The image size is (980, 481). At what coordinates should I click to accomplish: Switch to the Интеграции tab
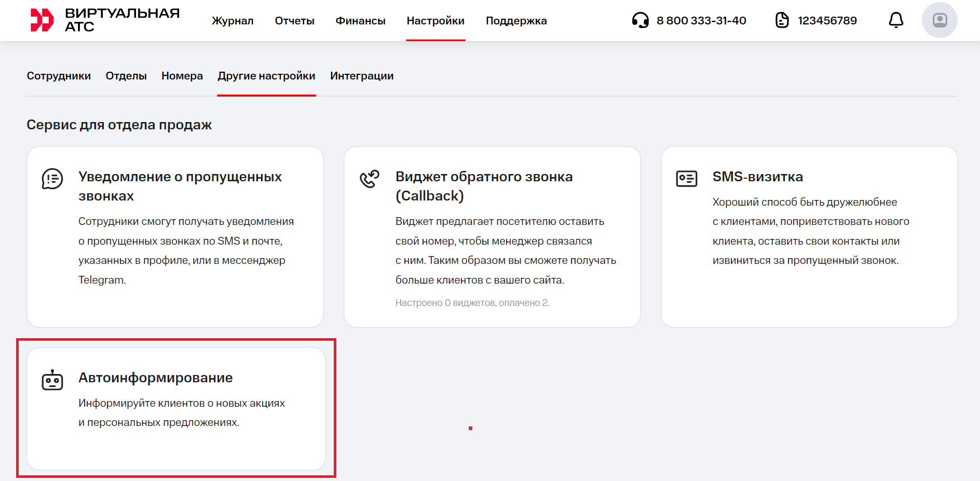tap(362, 76)
